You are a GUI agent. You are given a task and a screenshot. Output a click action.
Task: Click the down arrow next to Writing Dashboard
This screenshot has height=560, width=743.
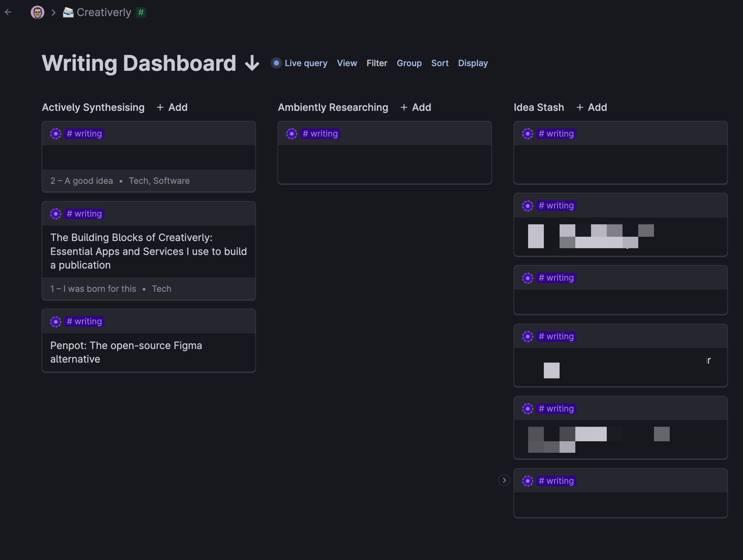tap(252, 63)
